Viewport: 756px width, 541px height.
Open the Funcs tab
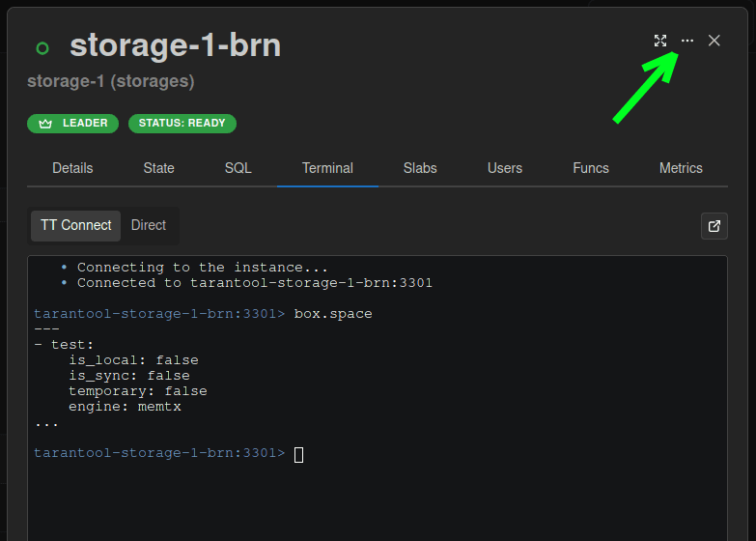591,168
